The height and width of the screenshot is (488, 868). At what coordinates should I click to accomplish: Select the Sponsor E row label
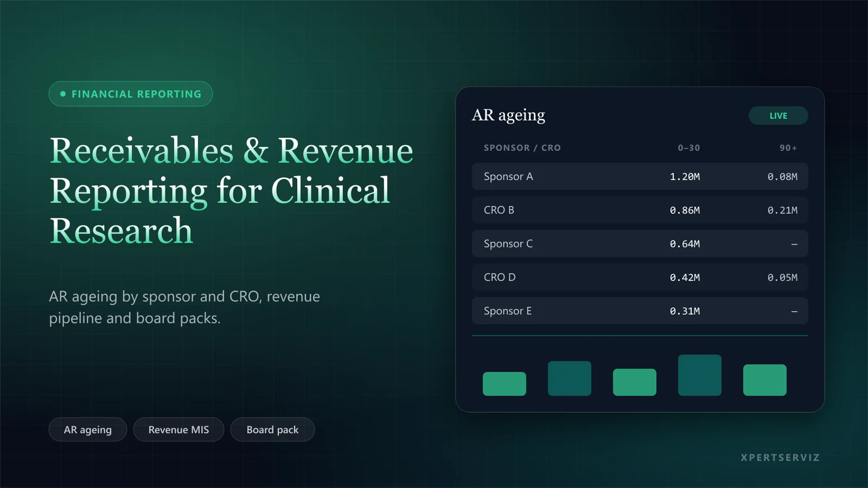(508, 311)
